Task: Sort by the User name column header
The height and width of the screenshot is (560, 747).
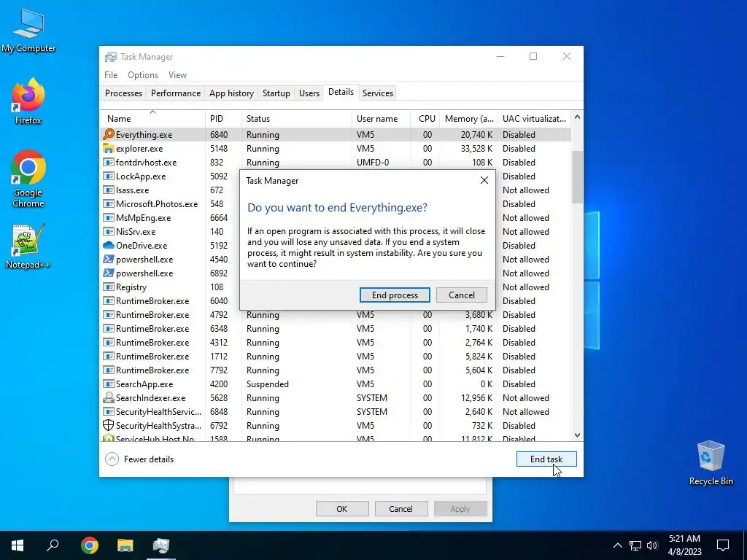Action: point(381,119)
